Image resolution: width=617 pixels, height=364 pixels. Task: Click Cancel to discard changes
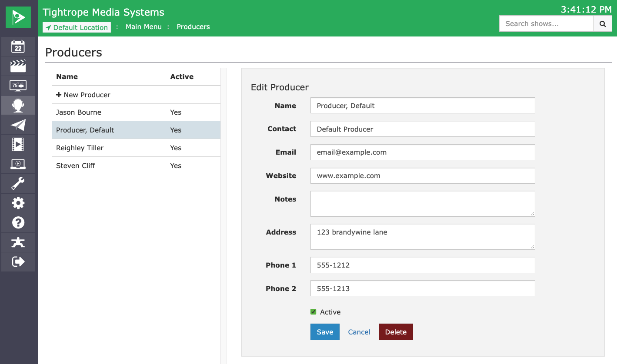[359, 331]
